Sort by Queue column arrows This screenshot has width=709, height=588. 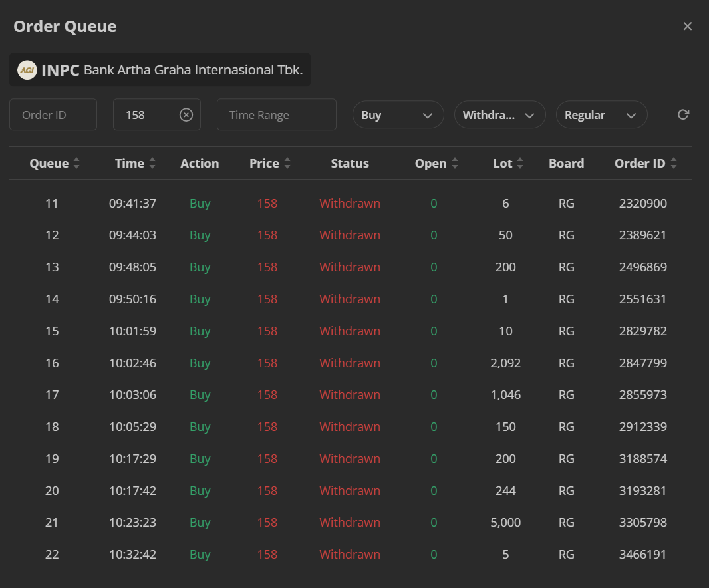click(76, 164)
